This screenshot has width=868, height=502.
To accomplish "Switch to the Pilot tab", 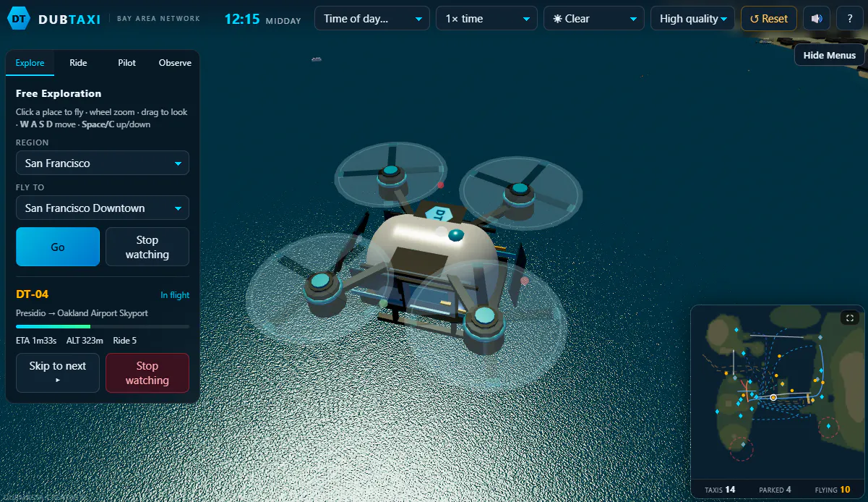I will 126,63.
